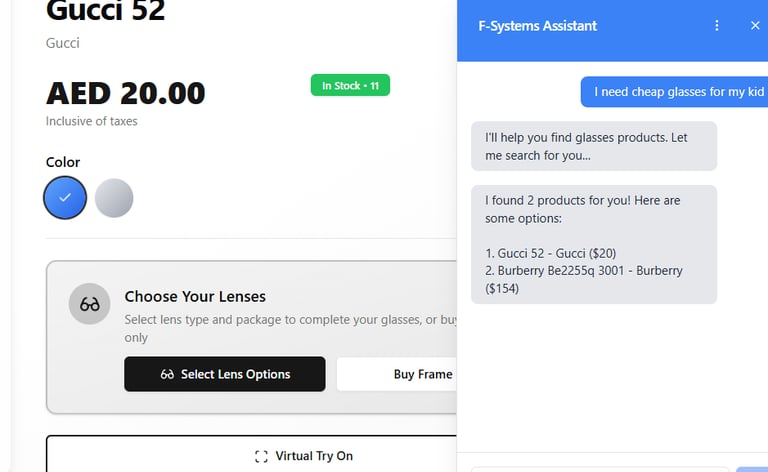Click the glasses icon in Select Lens Options
This screenshot has height=472, width=768.
(167, 374)
